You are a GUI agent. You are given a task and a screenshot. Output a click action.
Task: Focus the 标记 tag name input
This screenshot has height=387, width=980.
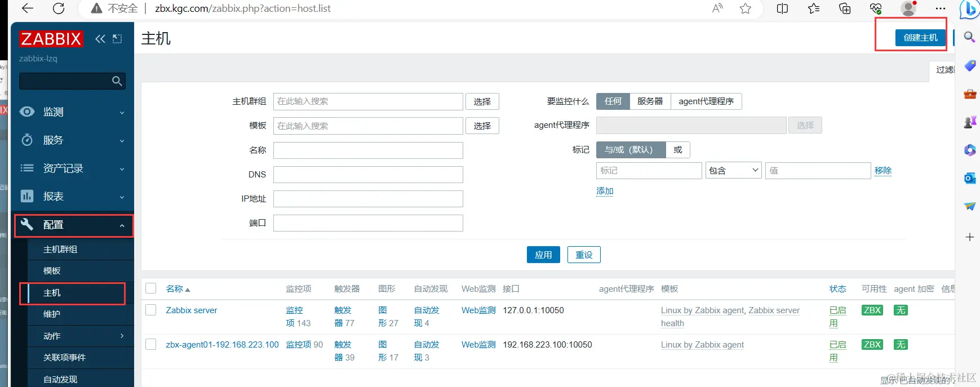pos(649,171)
